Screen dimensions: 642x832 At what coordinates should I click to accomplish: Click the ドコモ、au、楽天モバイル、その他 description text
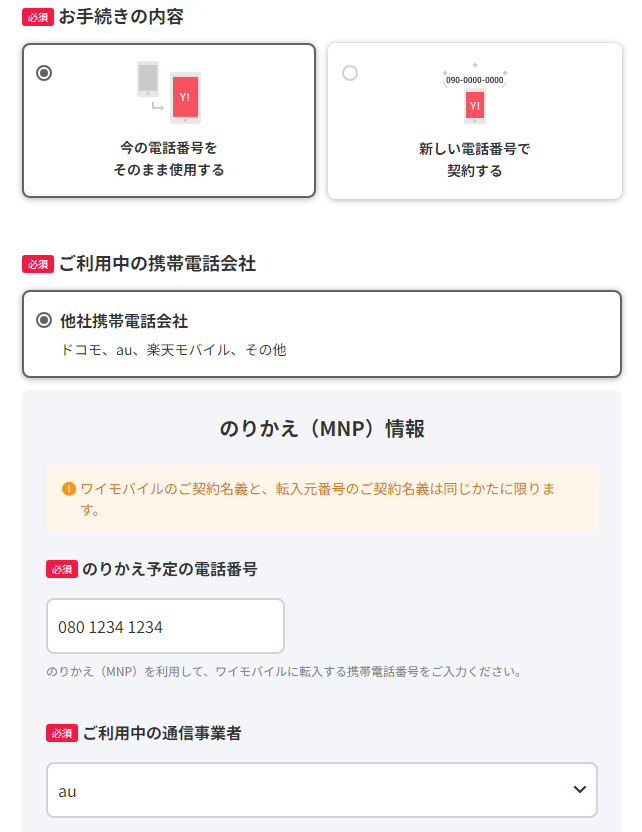tap(173, 350)
